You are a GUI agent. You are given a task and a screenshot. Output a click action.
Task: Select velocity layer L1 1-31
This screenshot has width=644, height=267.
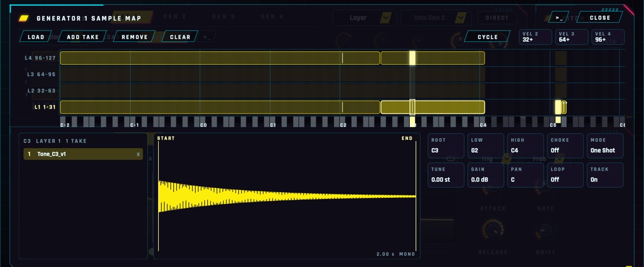[x=44, y=107]
